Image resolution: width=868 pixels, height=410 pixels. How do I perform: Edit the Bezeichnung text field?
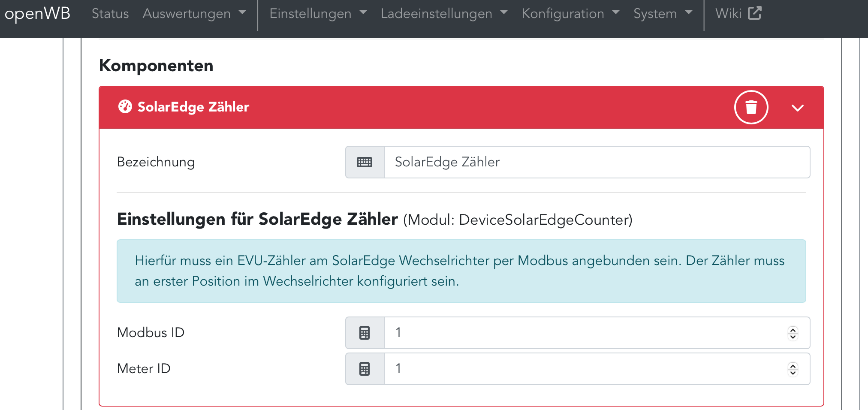pyautogui.click(x=597, y=162)
